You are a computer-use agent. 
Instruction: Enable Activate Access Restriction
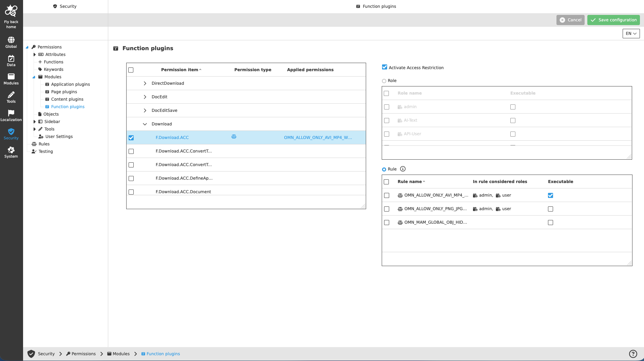pos(384,67)
